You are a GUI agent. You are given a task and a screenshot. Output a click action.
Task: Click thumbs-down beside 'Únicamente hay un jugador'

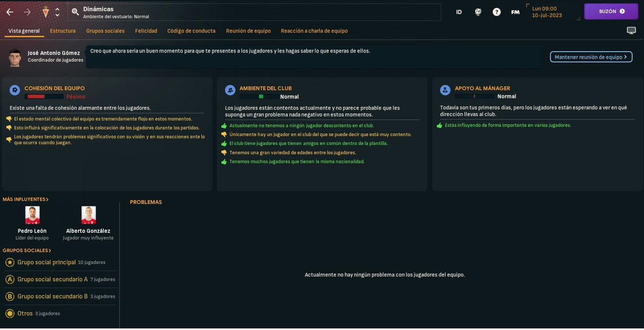224,135
